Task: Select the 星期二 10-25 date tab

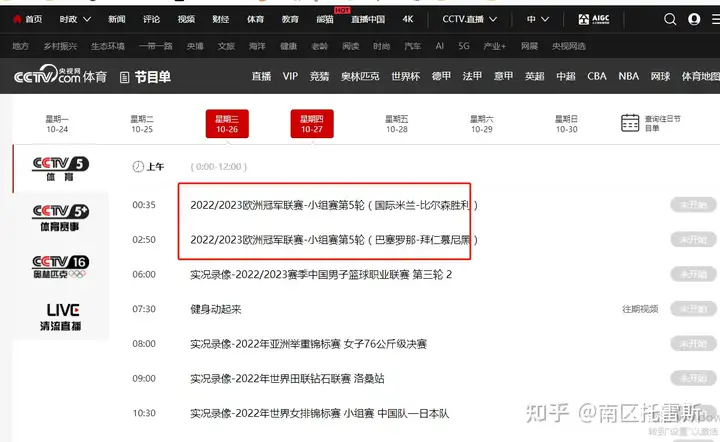Action: [142, 124]
